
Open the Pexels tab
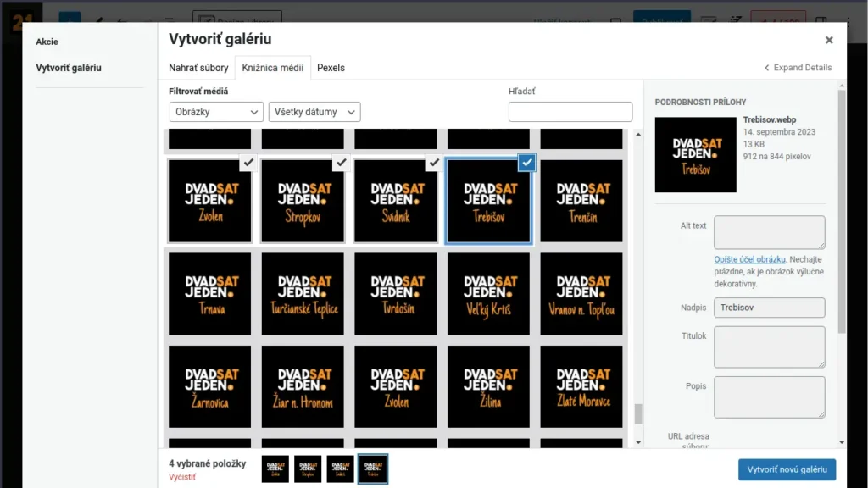pyautogui.click(x=331, y=68)
